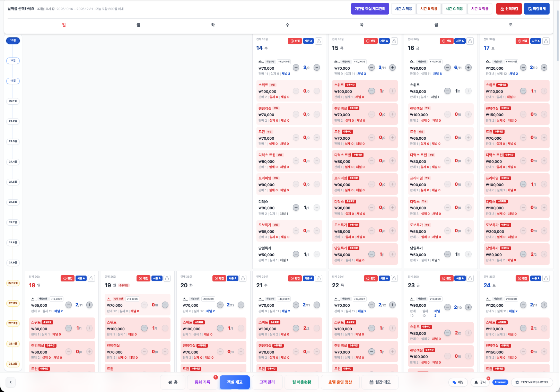
Task: Increase the first room count on day 16
Action: pos(468,68)
